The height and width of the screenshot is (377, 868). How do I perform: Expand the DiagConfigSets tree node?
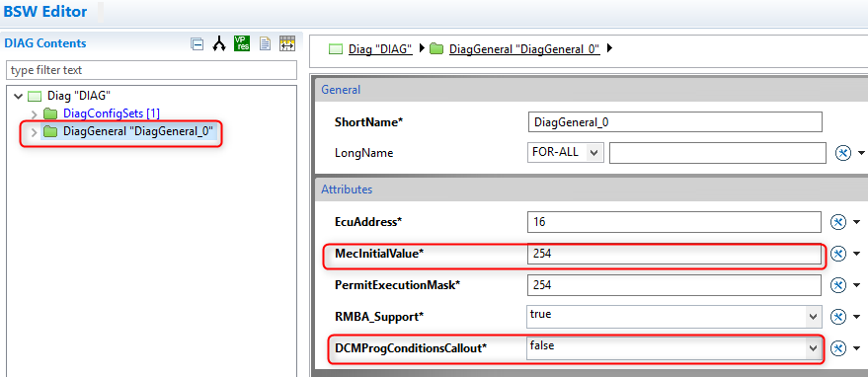point(34,114)
